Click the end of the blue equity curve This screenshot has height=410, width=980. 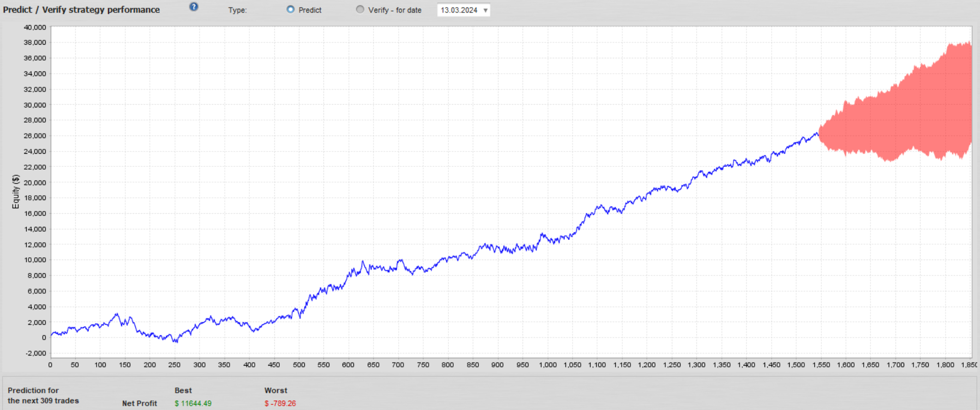(817, 133)
